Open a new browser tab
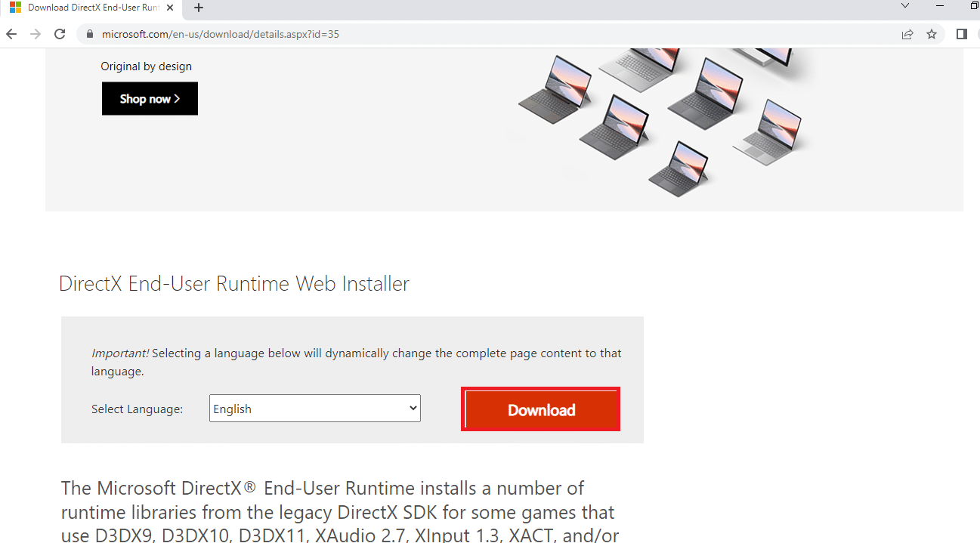The width and height of the screenshot is (980, 543). tap(199, 8)
